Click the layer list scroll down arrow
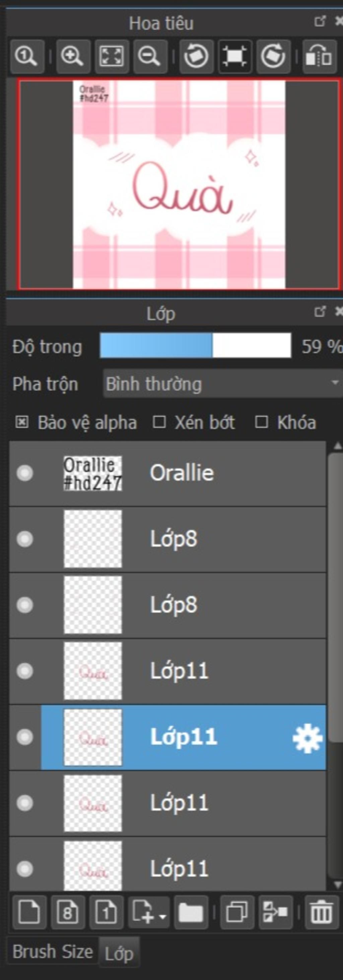Image resolution: width=343 pixels, height=980 pixels. [x=337, y=884]
